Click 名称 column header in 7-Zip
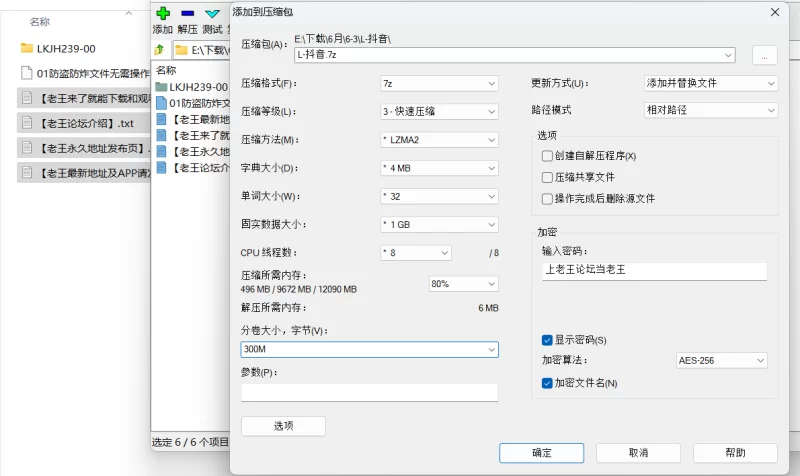 pos(166,70)
